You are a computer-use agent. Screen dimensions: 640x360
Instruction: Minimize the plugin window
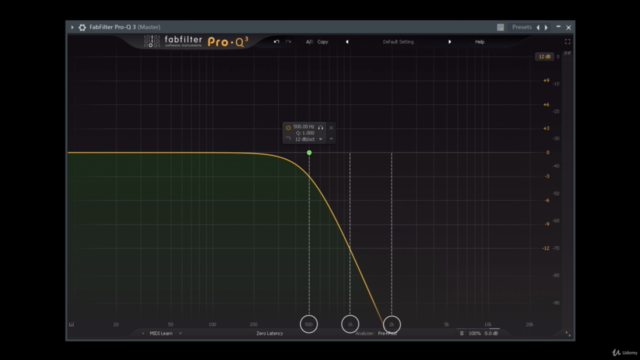(558, 27)
